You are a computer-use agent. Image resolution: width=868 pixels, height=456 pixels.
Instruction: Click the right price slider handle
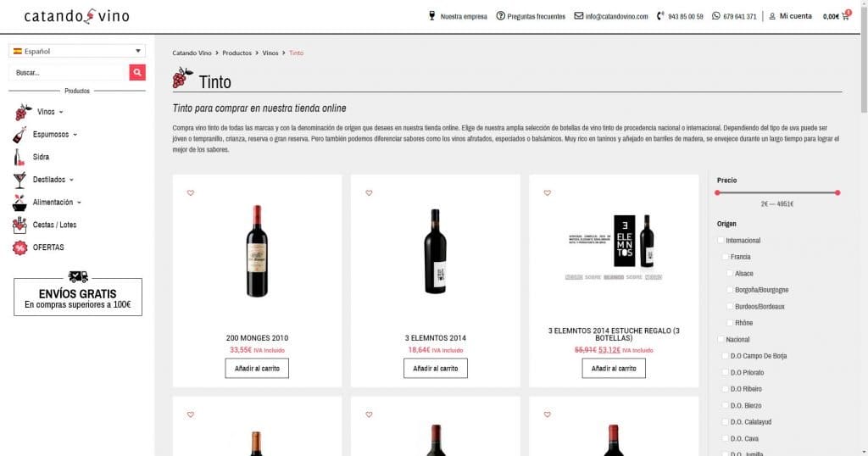click(837, 193)
